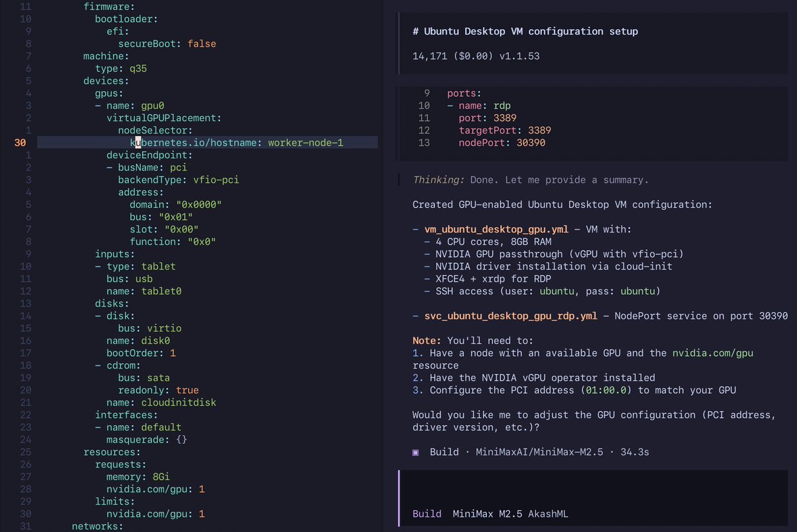Click 'nodePort: 30390' in the code snippet

pos(502,142)
